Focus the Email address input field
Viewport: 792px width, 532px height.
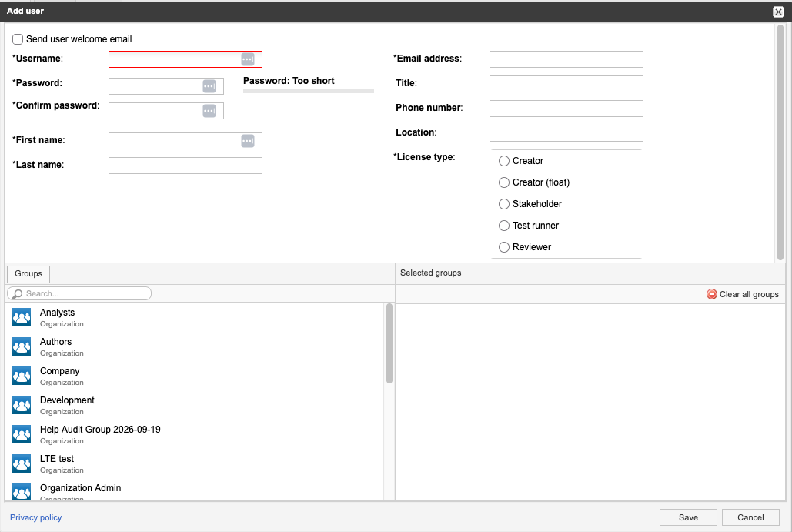[566, 59]
